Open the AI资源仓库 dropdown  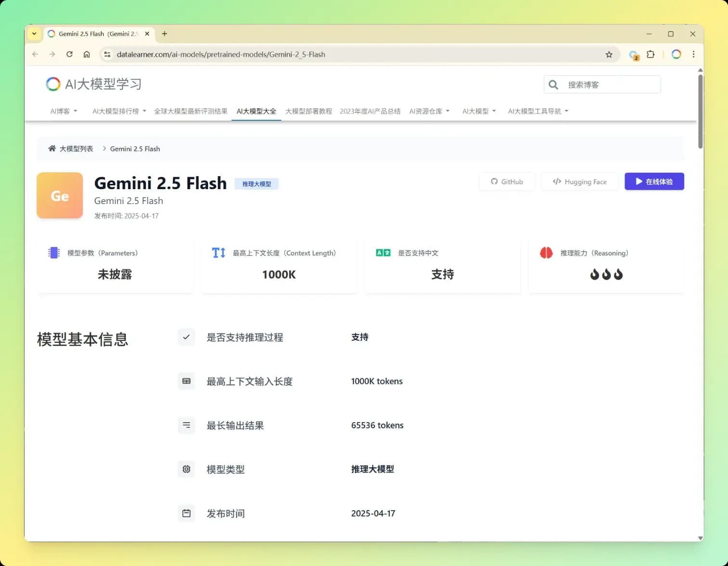(429, 111)
